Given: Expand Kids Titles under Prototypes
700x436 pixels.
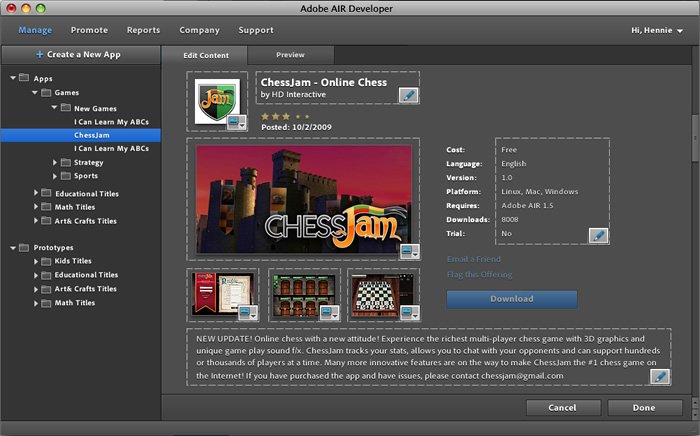Looking at the screenshot, I should 36,262.
